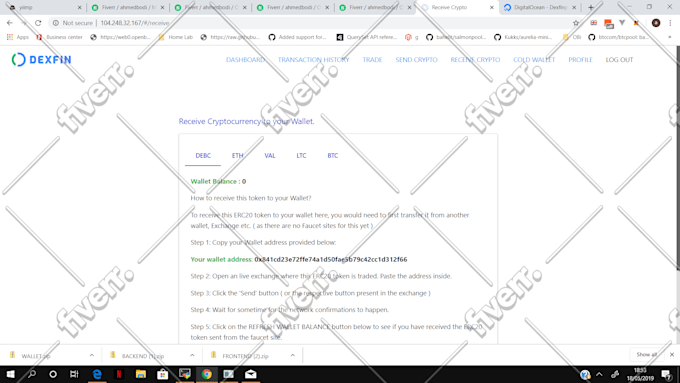Show more bookmarks overflow chevron
Viewport: 680px width, 383px height.
click(670, 37)
